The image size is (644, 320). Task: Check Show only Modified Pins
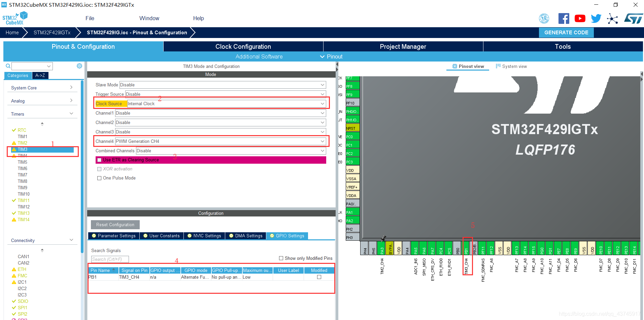point(281,258)
